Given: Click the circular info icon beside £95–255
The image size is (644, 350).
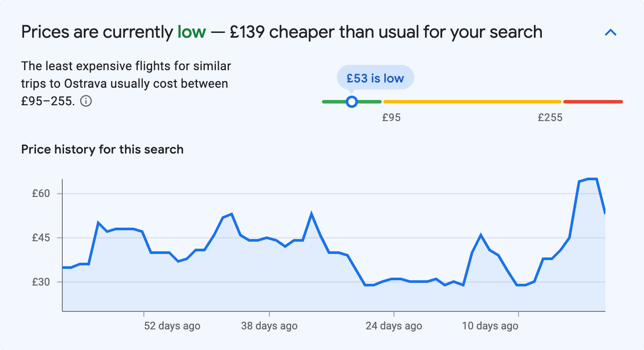Looking at the screenshot, I should [x=86, y=101].
